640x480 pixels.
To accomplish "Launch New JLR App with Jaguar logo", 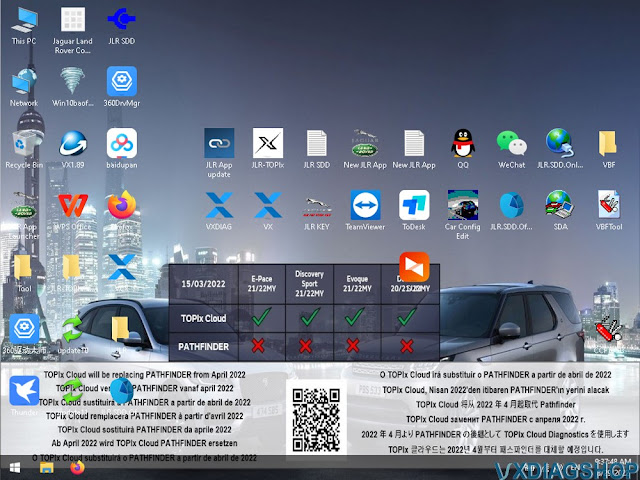I will point(365,149).
